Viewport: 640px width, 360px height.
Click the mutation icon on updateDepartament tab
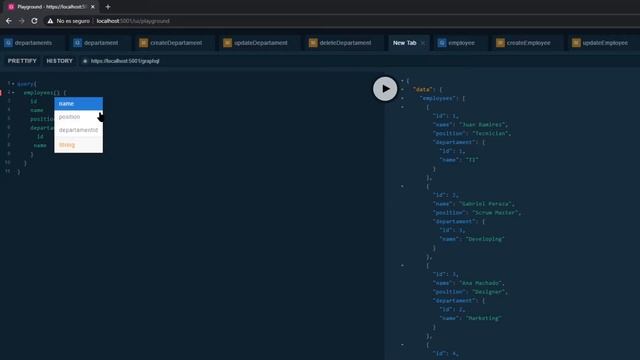point(227,43)
